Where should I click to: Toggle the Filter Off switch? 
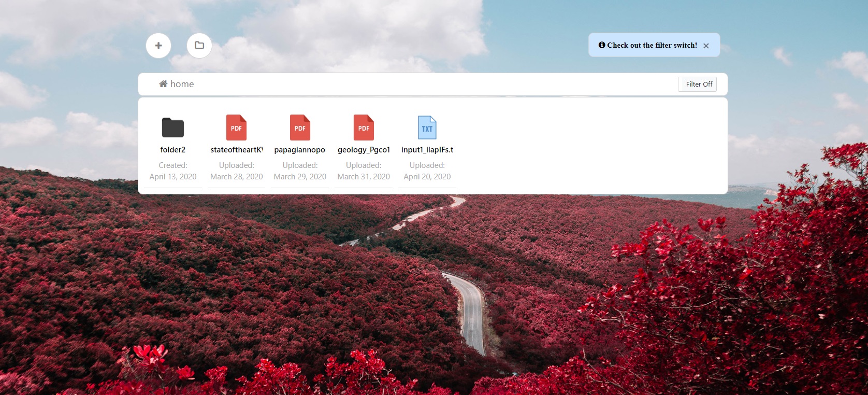pos(697,84)
